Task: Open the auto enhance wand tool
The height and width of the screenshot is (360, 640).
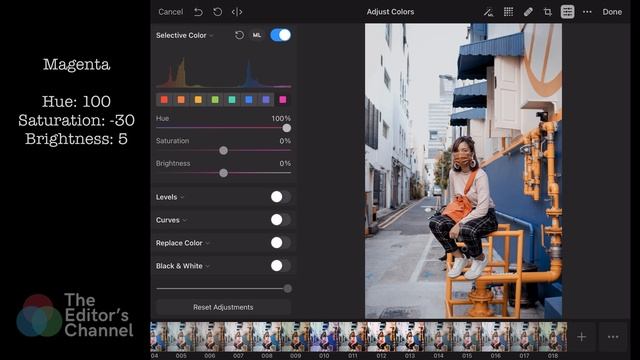Action: click(x=488, y=12)
